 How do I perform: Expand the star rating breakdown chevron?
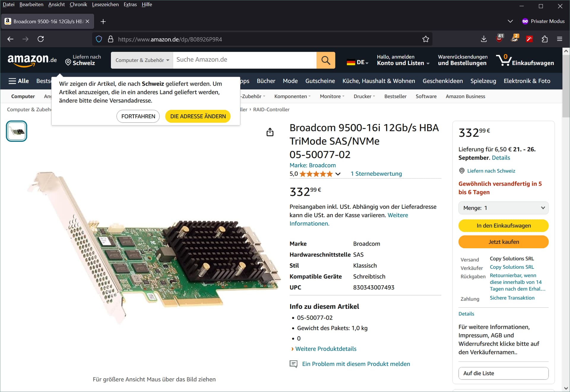(x=338, y=174)
